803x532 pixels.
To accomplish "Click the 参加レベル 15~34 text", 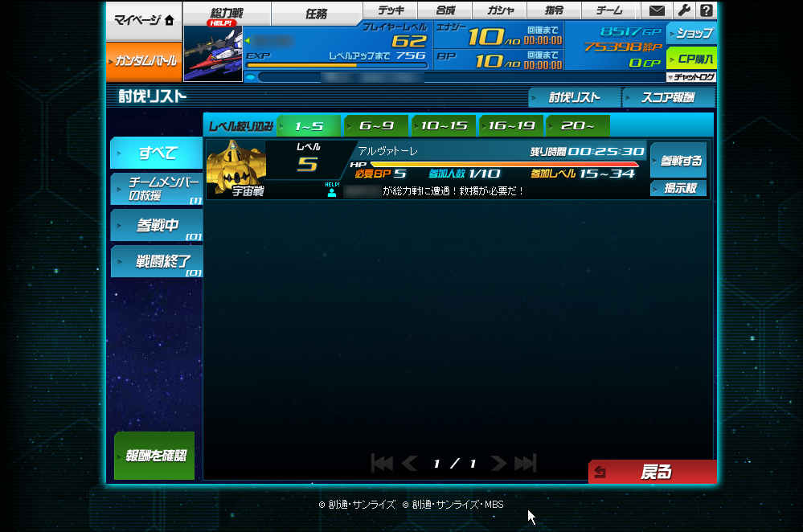I will pos(583,174).
